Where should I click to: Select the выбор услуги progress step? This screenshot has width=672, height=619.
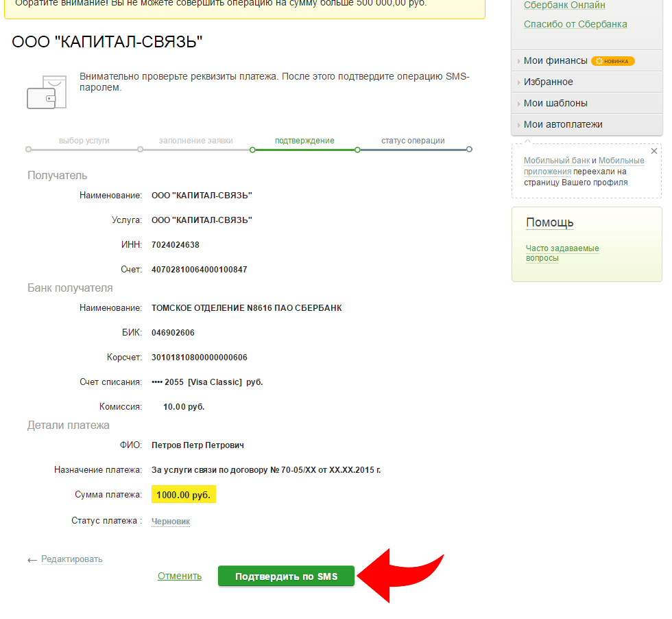[84, 141]
